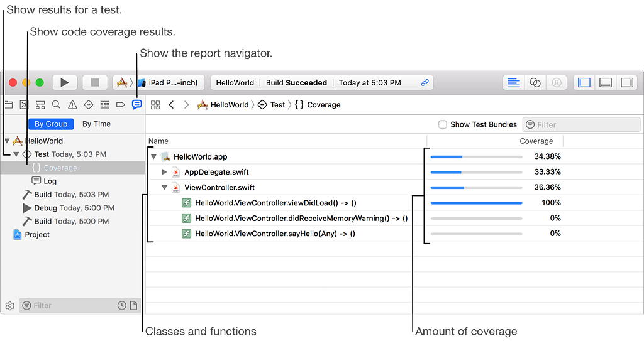Focus the coverage Filter field
Screen dimensions: 644x341
pos(581,124)
